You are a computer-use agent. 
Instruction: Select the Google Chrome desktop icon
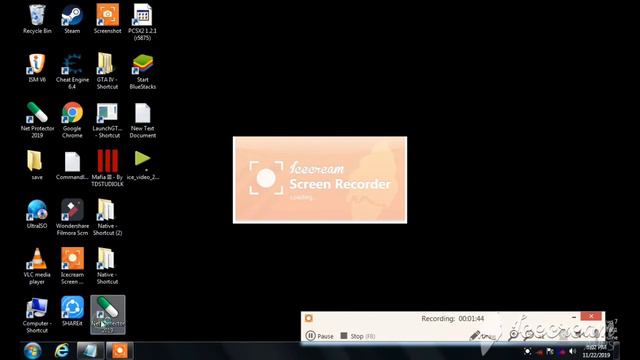[x=72, y=120]
